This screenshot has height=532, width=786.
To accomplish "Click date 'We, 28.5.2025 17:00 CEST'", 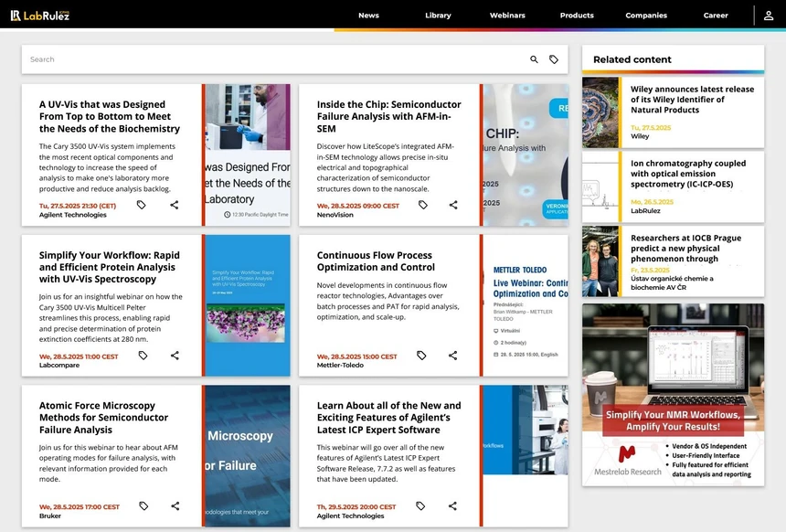I will pos(80,507).
